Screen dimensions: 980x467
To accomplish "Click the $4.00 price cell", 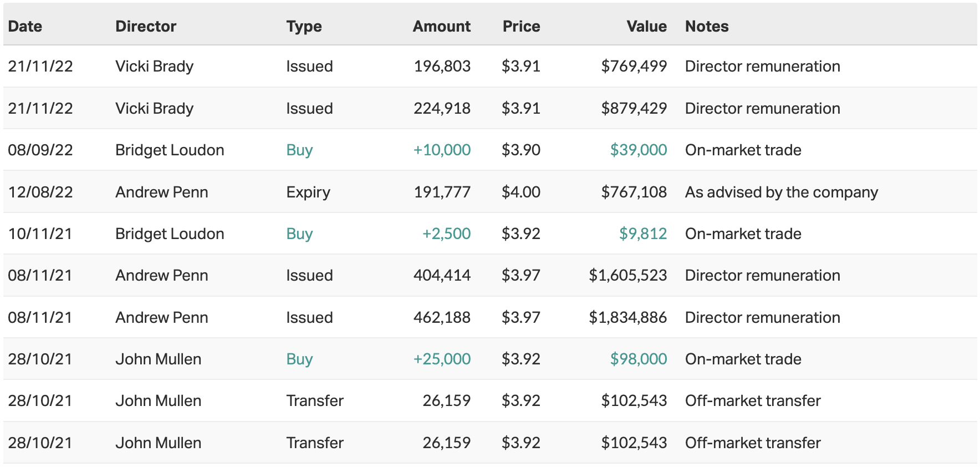I will [x=520, y=192].
